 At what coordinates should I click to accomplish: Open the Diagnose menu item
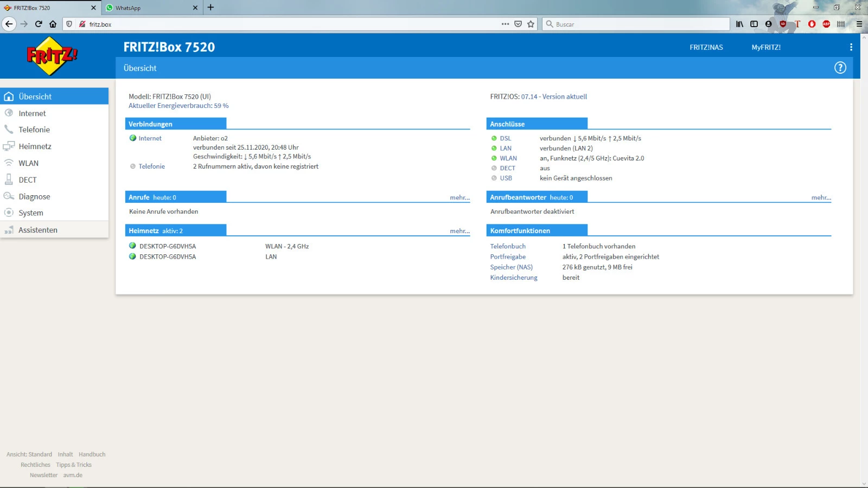tap(54, 196)
